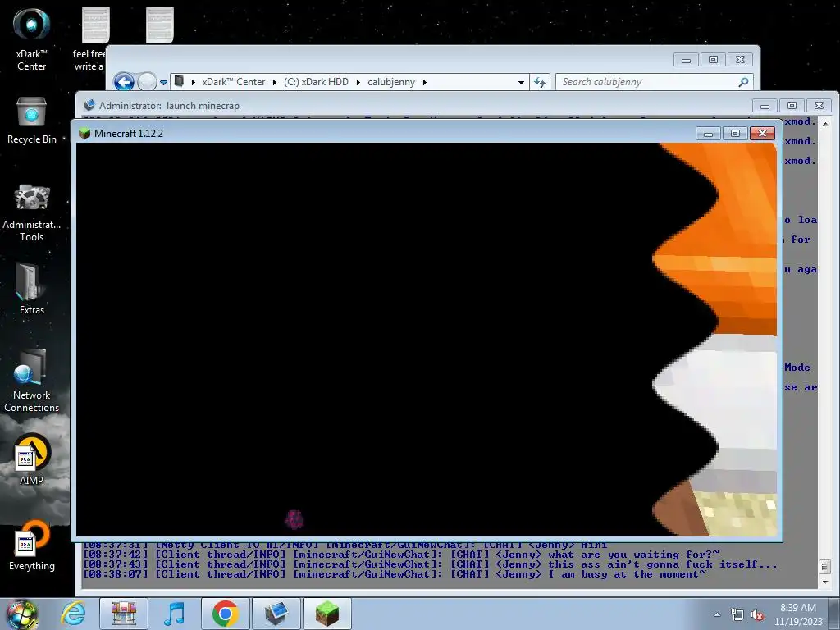Expand the arrow after (C:) xDark HDD breadcrumb
840x630 pixels.
(x=358, y=82)
